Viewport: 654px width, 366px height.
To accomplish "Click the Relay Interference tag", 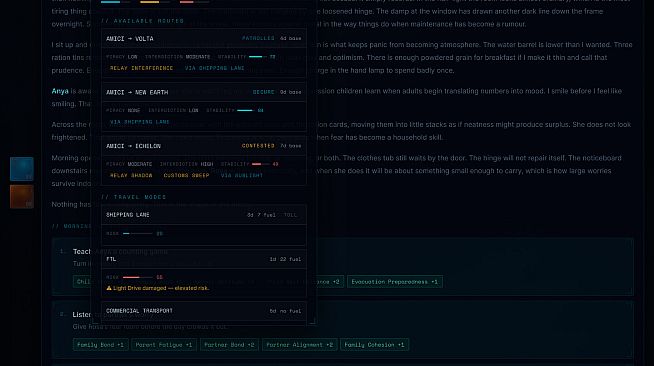I will (x=141, y=68).
